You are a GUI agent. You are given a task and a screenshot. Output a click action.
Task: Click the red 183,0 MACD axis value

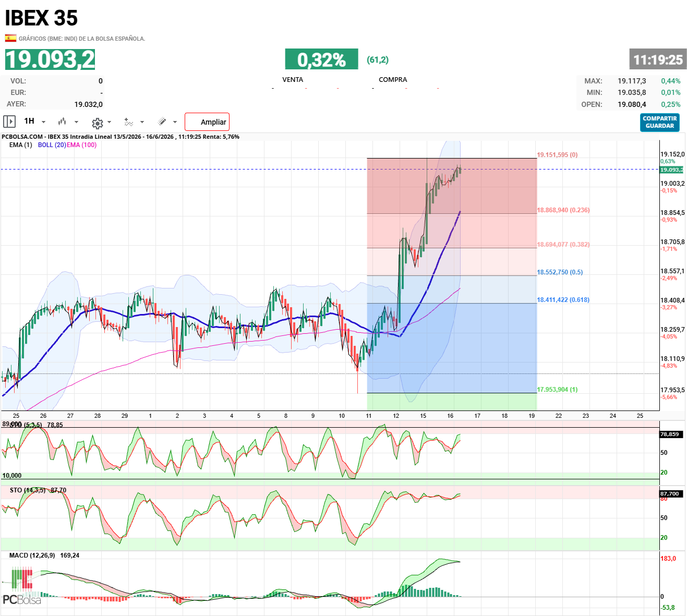pyautogui.click(x=668, y=559)
